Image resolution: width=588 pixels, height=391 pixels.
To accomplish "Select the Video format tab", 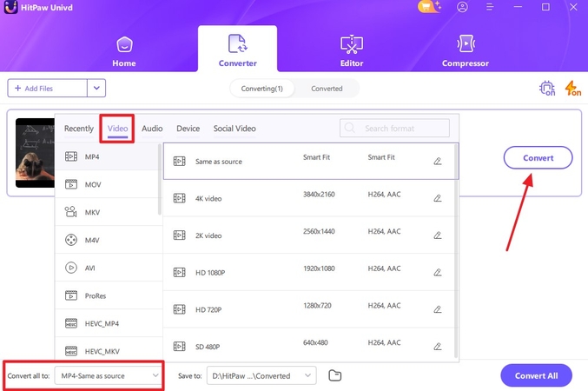I will tap(117, 129).
